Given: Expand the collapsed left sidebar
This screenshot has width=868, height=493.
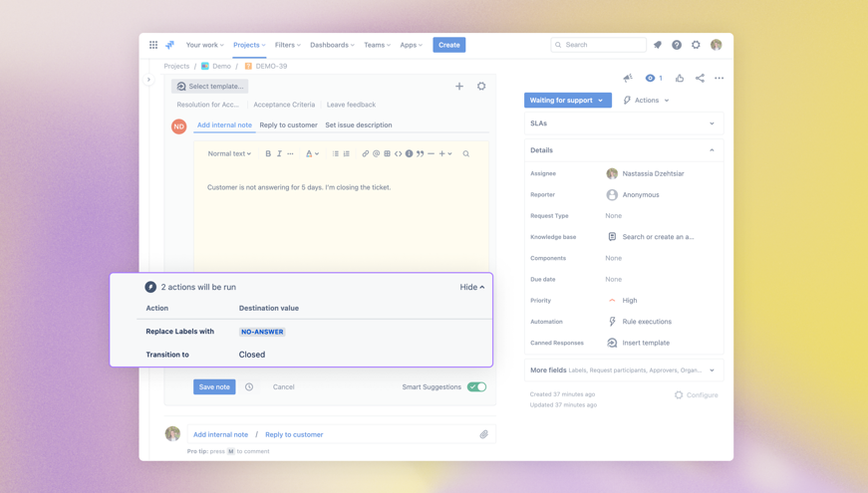Looking at the screenshot, I should (148, 79).
